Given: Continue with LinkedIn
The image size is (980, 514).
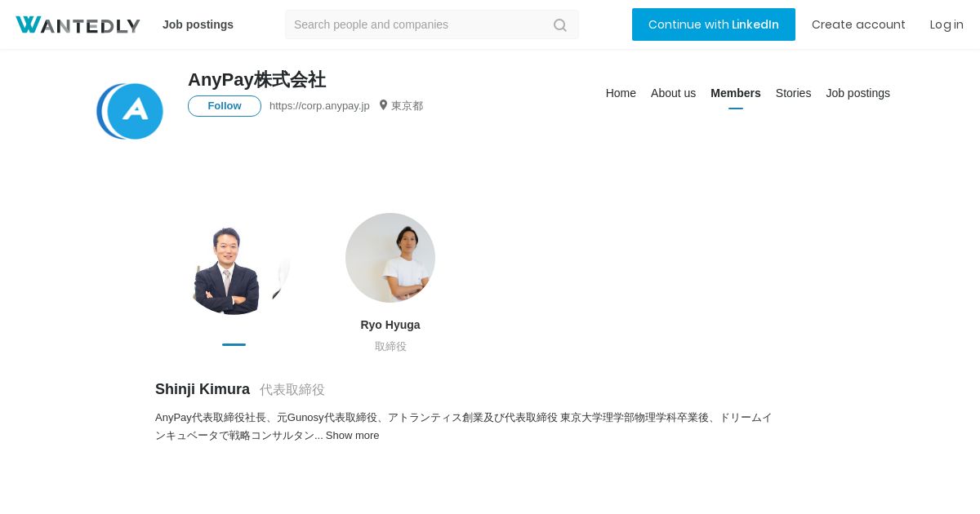Looking at the screenshot, I should [x=714, y=24].
